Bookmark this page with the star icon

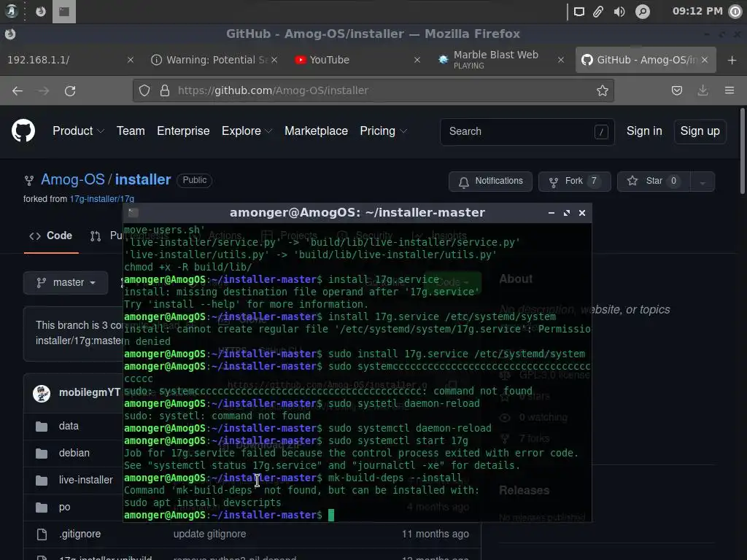[x=602, y=90]
